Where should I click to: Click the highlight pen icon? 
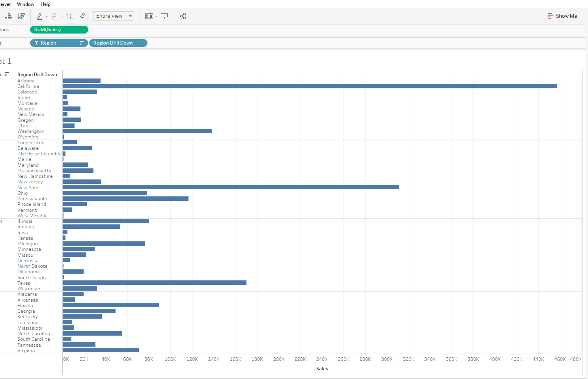click(x=39, y=16)
